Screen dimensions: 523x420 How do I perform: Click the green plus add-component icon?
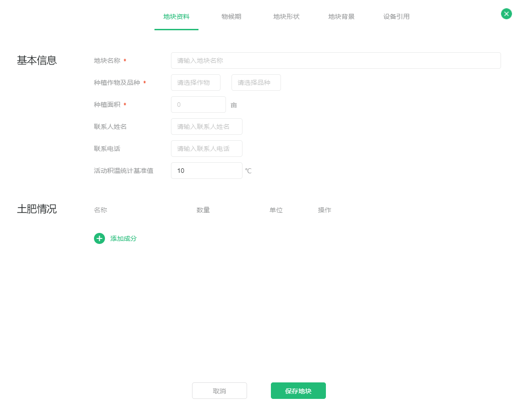pyautogui.click(x=99, y=238)
